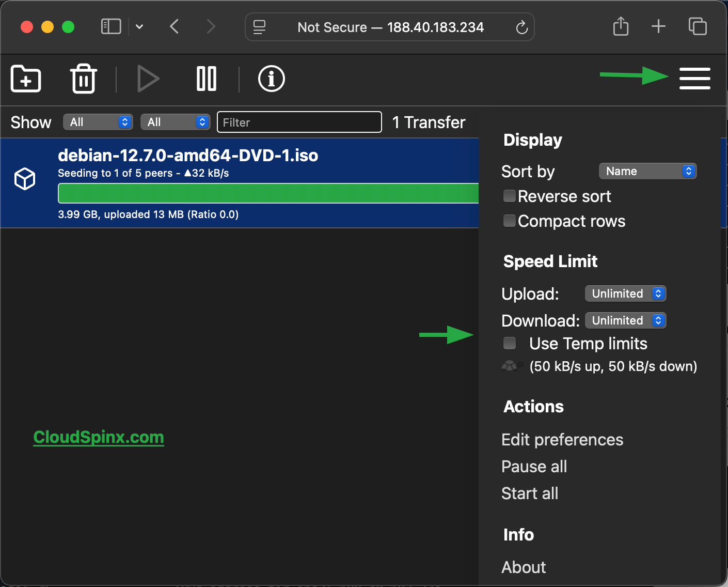Choose Pause all from Actions
728x587 pixels.
534,467
